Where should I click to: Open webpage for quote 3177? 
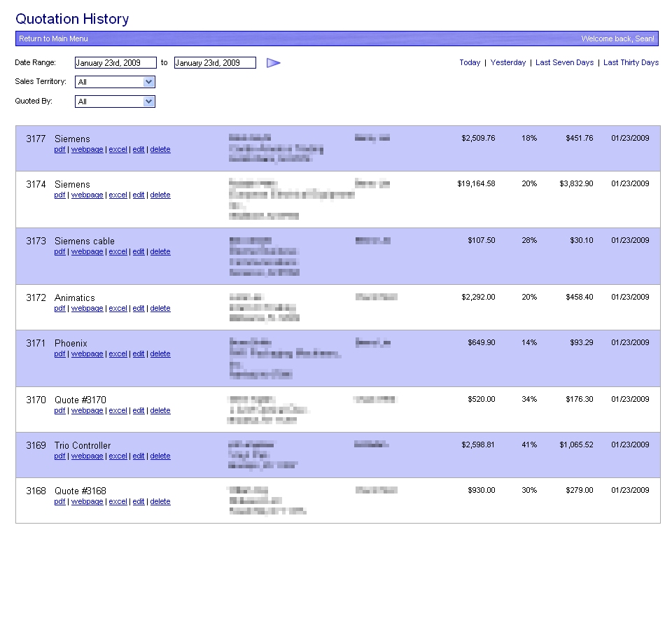87,150
